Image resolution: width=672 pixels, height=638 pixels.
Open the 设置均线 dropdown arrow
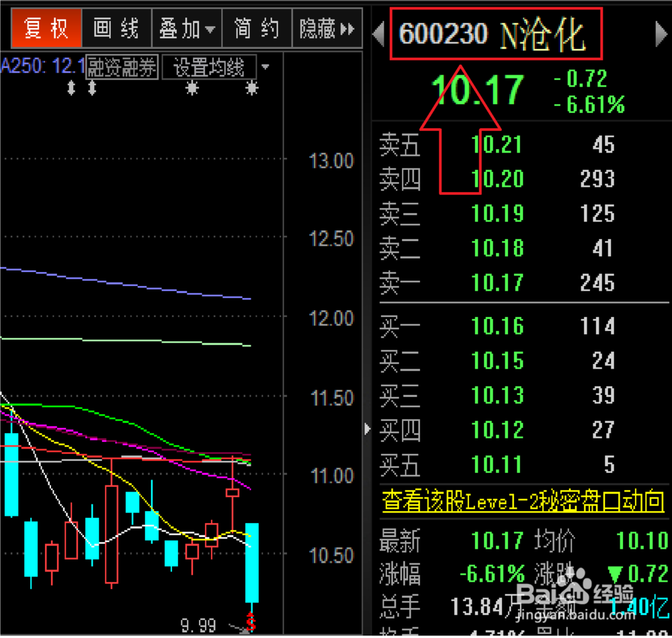tap(265, 66)
